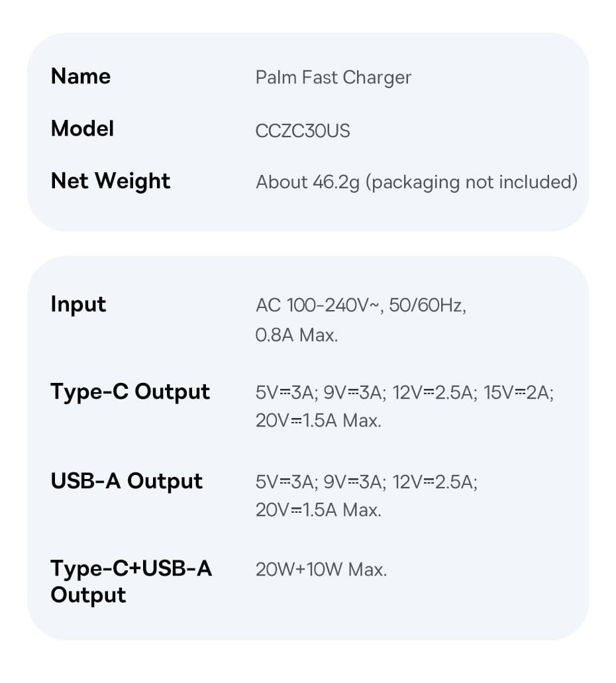The height and width of the screenshot is (683, 616).
Task: Click the About 46.2g weight value
Action: coord(307,182)
